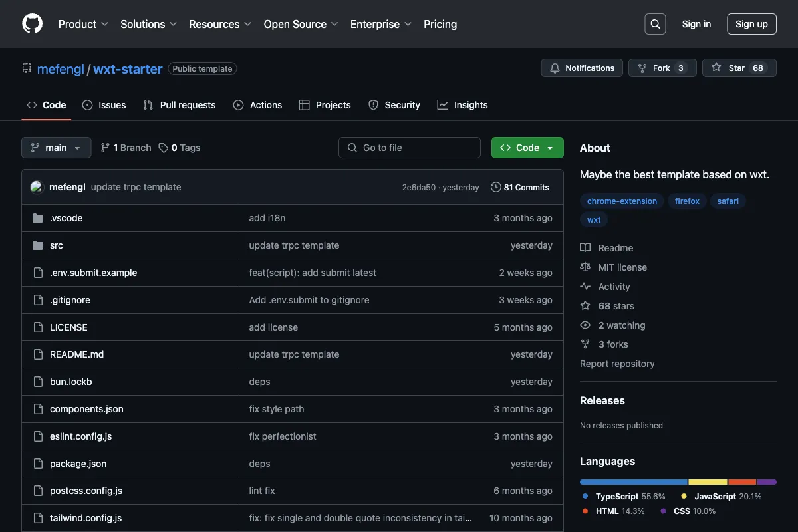The width and height of the screenshot is (798, 532).
Task: Click the file icon beside eslint.config.js
Action: 38,436
